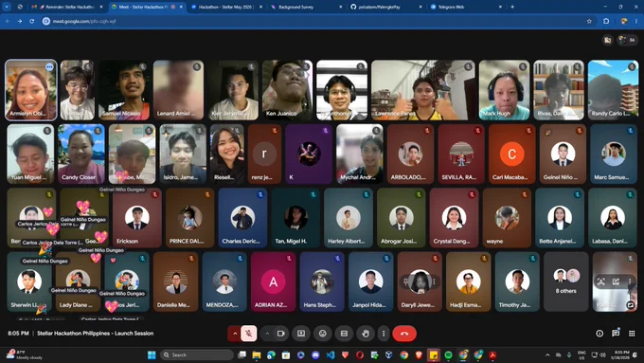Viewport: 644px width, 363px height.
Task: Switch to Reminder Stellar Hackathon Gmail tab
Action: [x=68, y=7]
